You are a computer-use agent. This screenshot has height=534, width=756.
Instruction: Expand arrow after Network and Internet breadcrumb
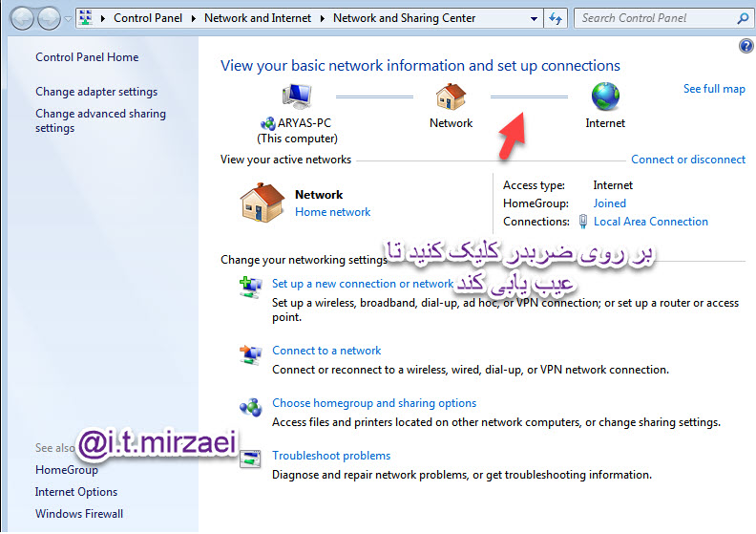322,18
